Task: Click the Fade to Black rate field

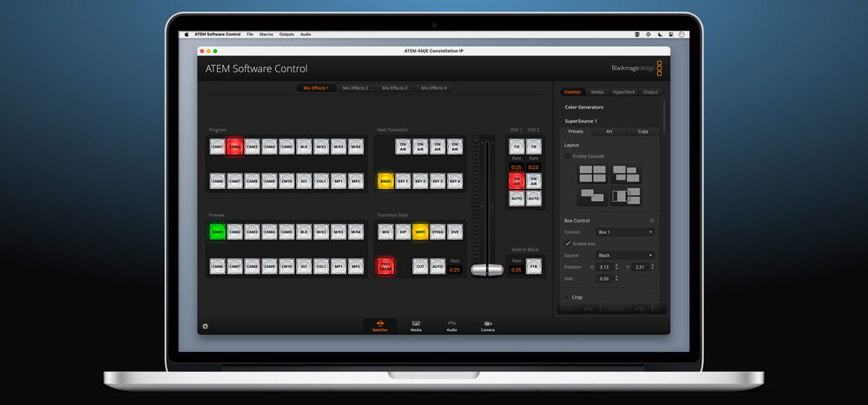Action: (x=516, y=270)
